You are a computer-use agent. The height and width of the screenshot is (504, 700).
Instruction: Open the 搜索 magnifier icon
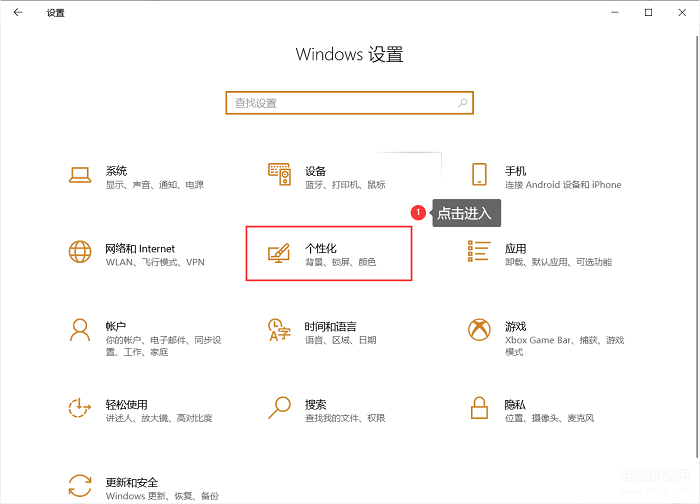point(279,408)
